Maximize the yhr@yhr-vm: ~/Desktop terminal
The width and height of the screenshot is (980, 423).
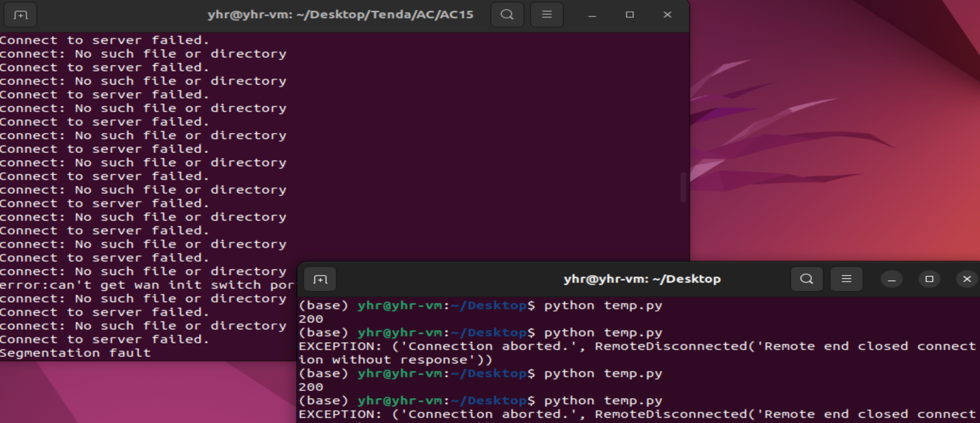[929, 279]
